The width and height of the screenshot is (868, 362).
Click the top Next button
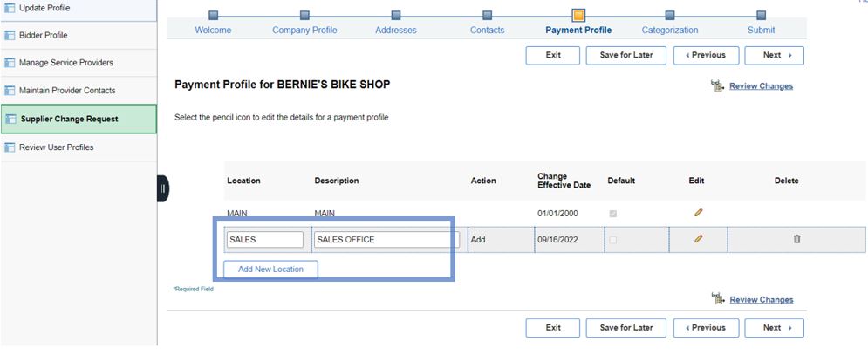point(775,55)
